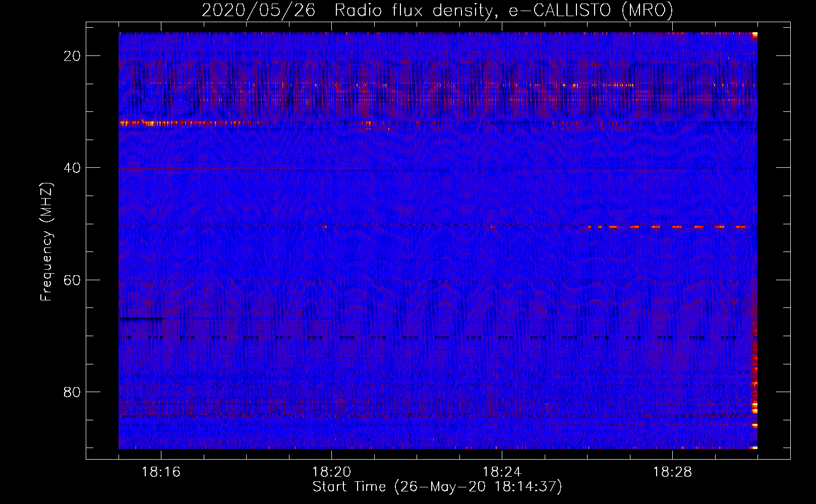Click the 'Frequency (MHZ)' axis label
This screenshot has width=816, height=504.
(x=46, y=242)
